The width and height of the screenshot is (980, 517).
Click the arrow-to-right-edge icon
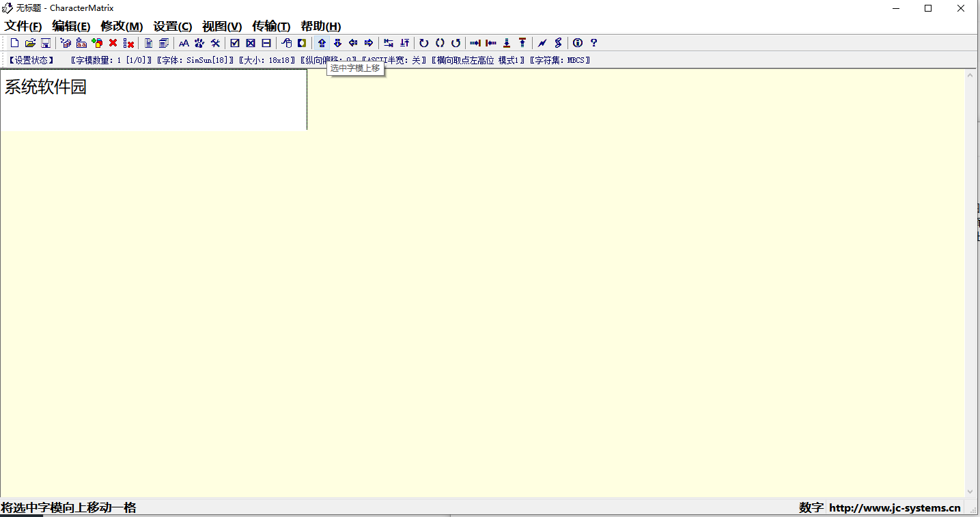coord(475,43)
